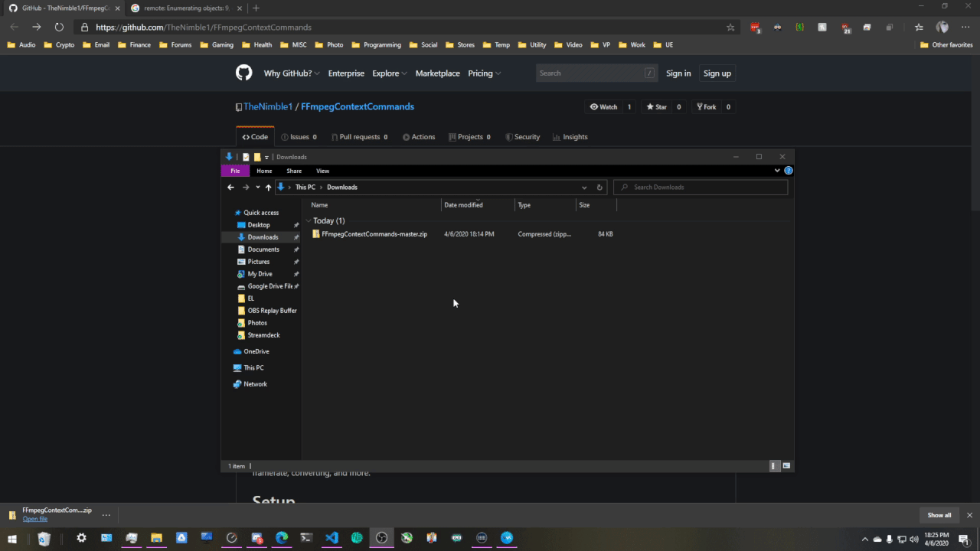The width and height of the screenshot is (980, 551).
Task: Open File Explorer taskbar icon
Action: pyautogui.click(x=156, y=538)
